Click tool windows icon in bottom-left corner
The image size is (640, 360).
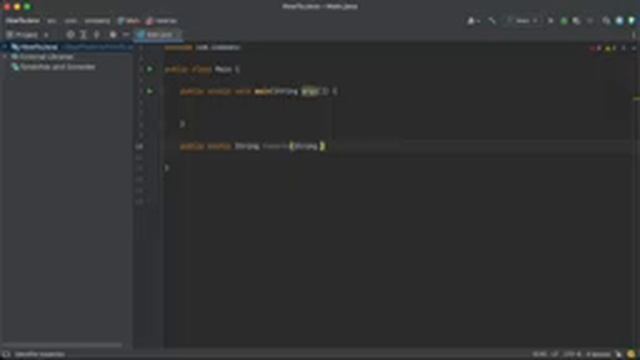click(6, 354)
